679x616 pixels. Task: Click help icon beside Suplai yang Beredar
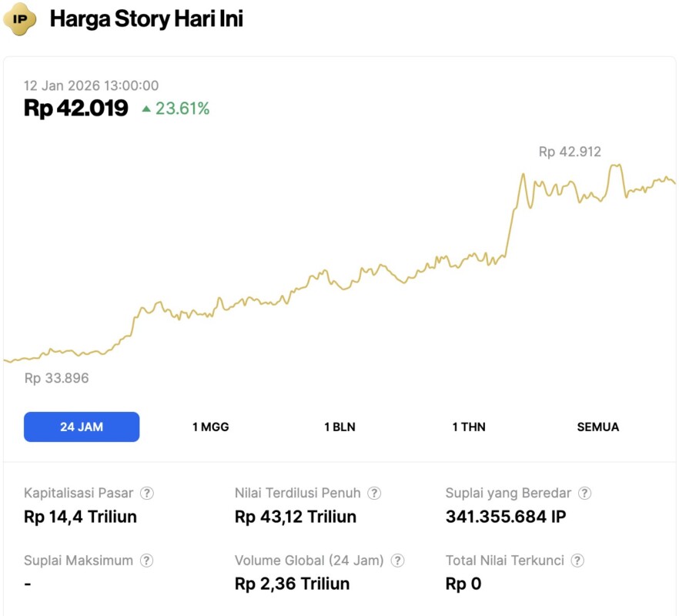585,494
